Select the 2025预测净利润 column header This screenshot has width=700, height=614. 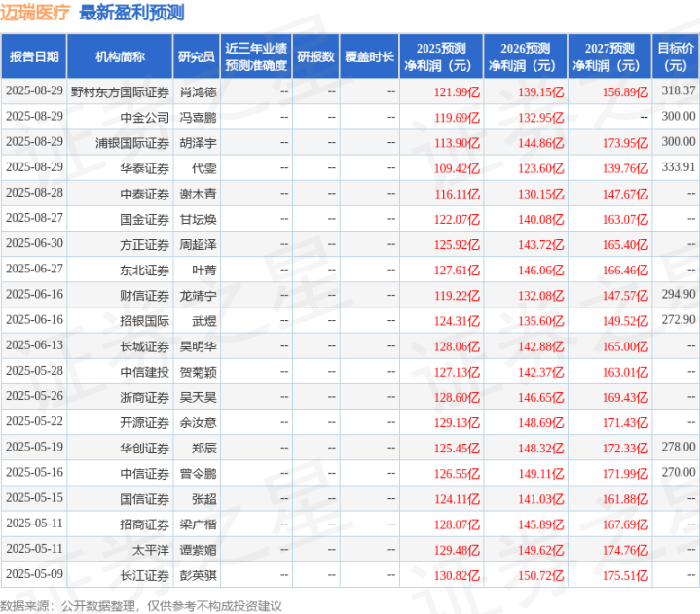(441, 56)
